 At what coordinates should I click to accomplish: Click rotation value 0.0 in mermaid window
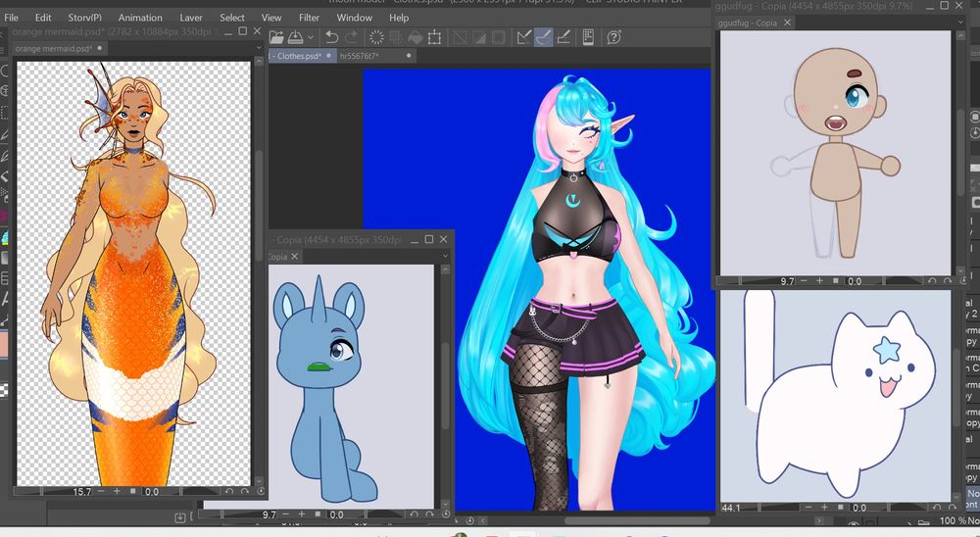click(x=152, y=491)
